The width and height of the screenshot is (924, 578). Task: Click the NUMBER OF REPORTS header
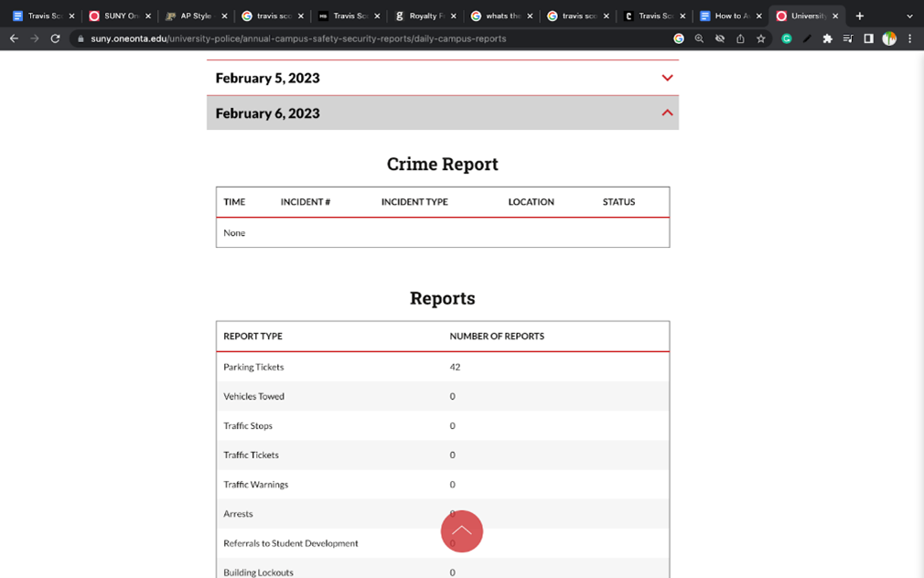coord(497,337)
